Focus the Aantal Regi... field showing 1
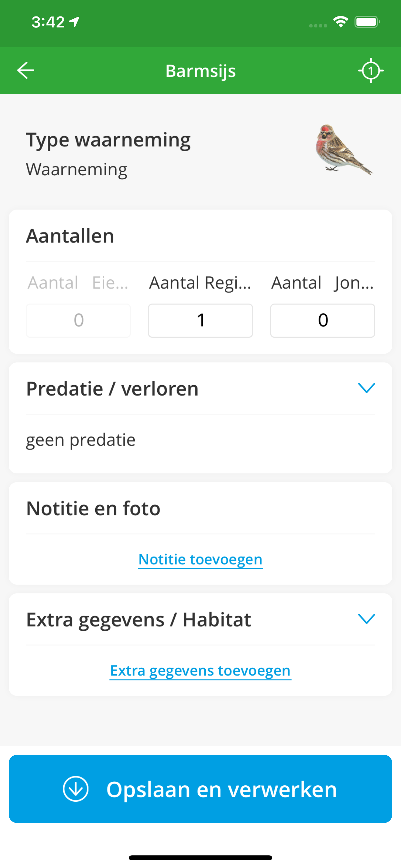The image size is (401, 868). tap(200, 320)
